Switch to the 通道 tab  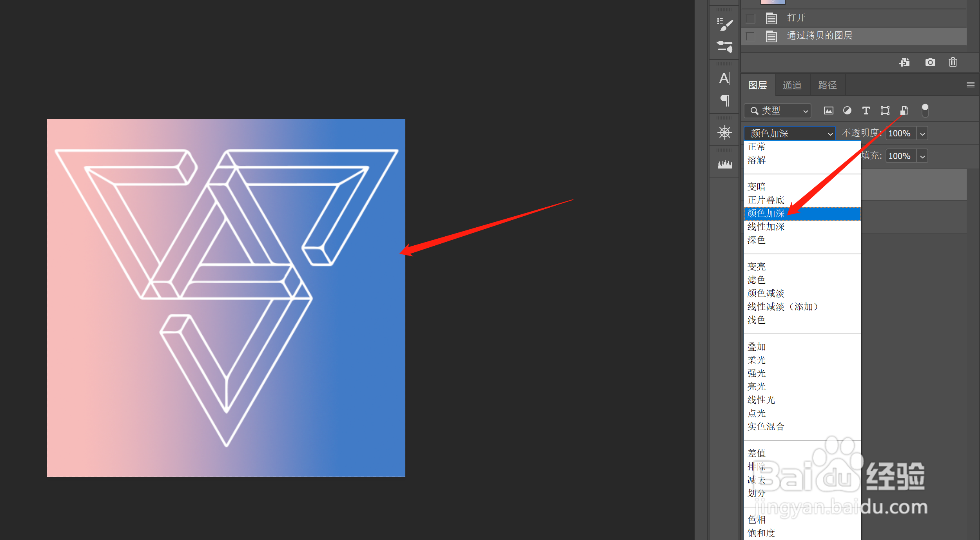pos(792,85)
